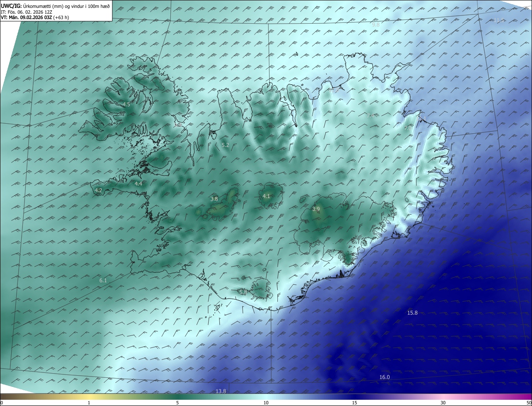Image resolution: width=532 pixels, height=406 pixels.
Task: Click the 3.8 value over the glacier
Action: pos(214,199)
